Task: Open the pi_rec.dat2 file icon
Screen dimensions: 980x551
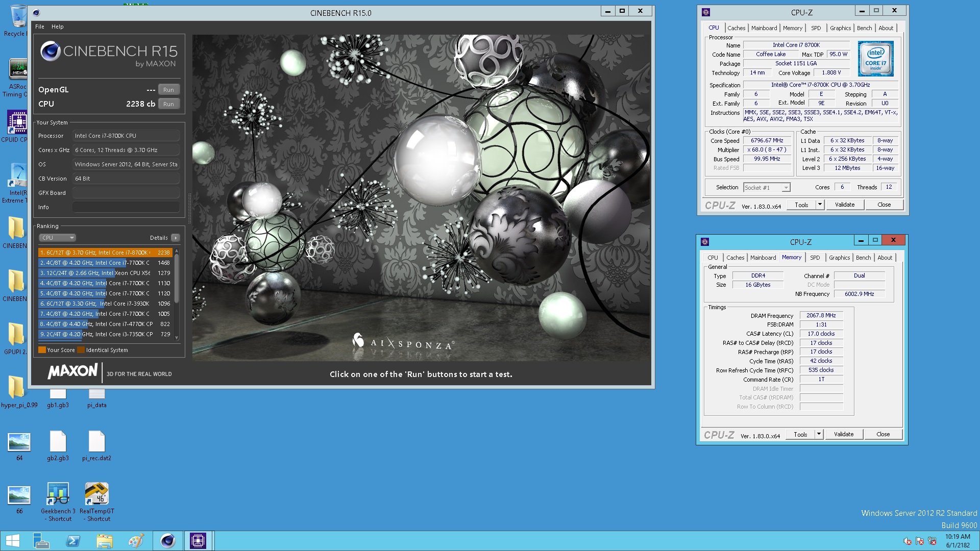Action: (x=96, y=446)
